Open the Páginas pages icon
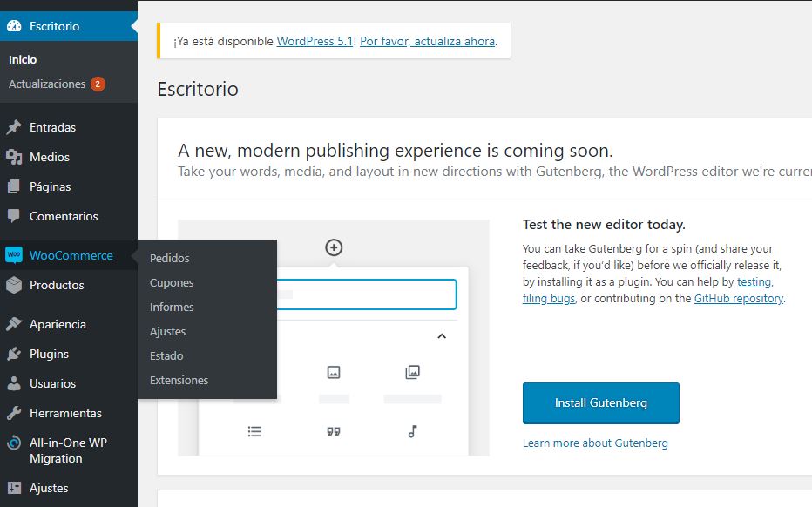This screenshot has height=507, width=812. (x=14, y=186)
